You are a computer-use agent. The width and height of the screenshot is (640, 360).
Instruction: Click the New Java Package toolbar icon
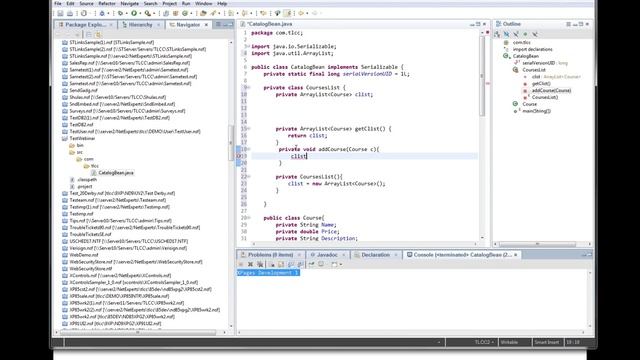coord(176,13)
